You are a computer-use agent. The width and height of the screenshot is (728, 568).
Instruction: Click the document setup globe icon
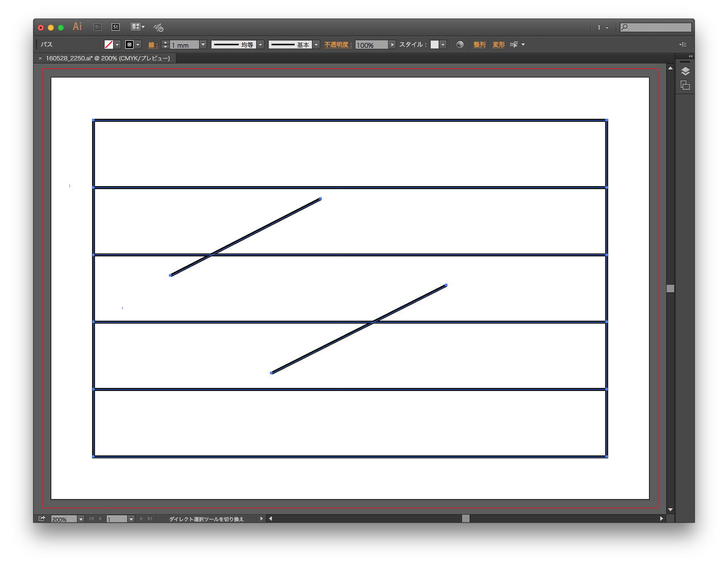[460, 44]
